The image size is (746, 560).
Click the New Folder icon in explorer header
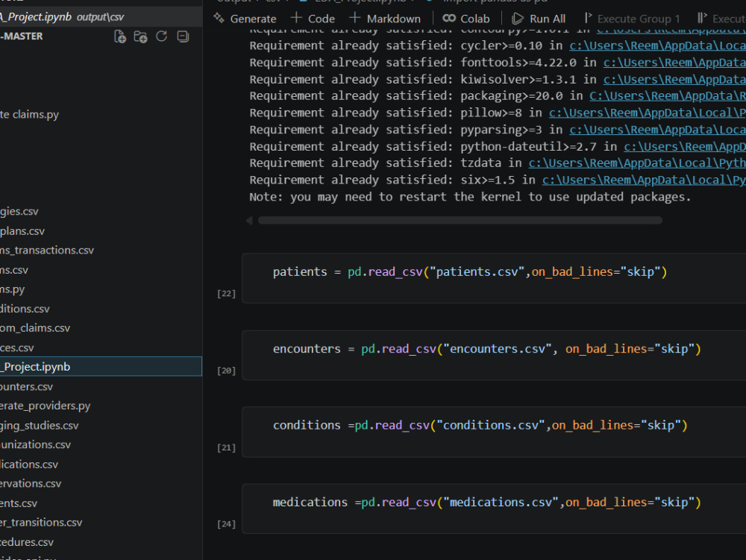[140, 37]
